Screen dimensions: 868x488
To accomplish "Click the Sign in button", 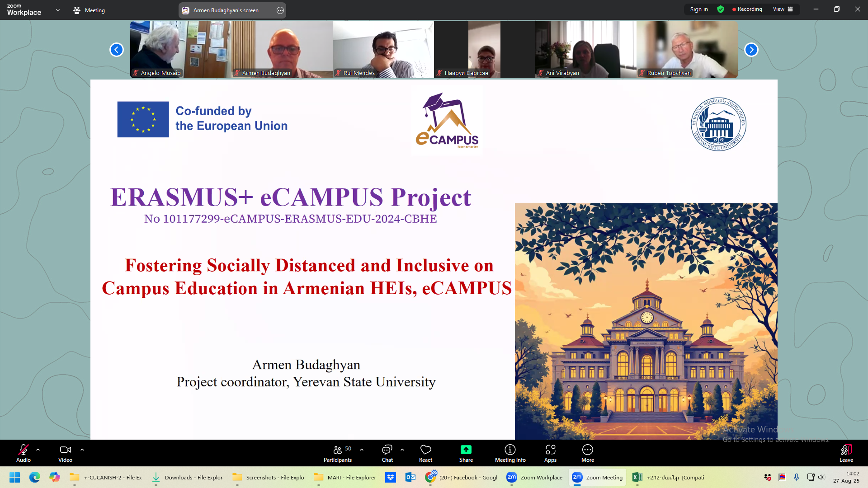I will pyautogui.click(x=699, y=9).
